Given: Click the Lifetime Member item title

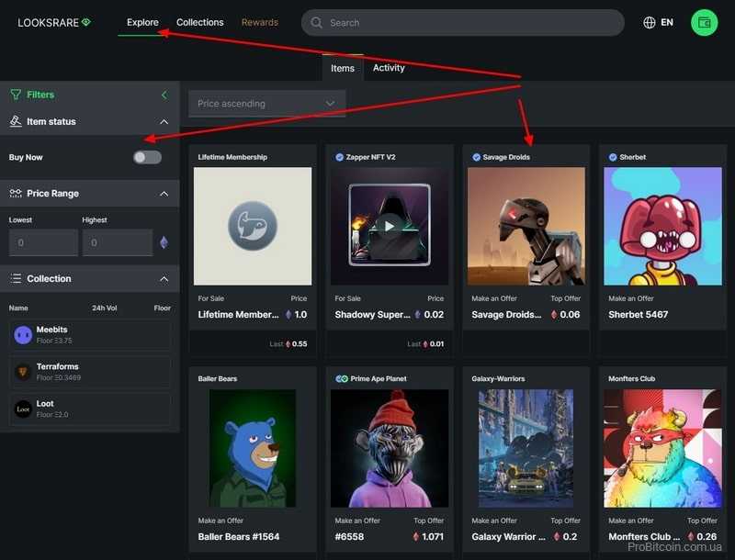Looking at the screenshot, I should click(x=238, y=315).
